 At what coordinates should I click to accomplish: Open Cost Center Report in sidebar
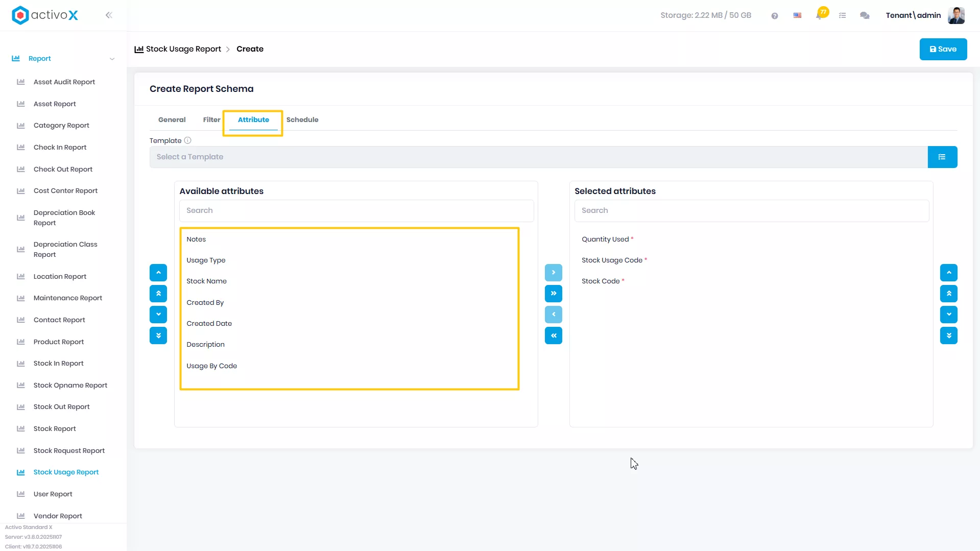tap(65, 191)
